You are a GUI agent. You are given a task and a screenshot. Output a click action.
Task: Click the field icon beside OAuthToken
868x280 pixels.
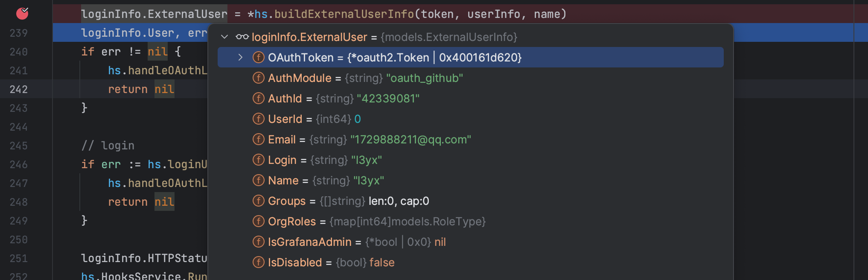259,57
